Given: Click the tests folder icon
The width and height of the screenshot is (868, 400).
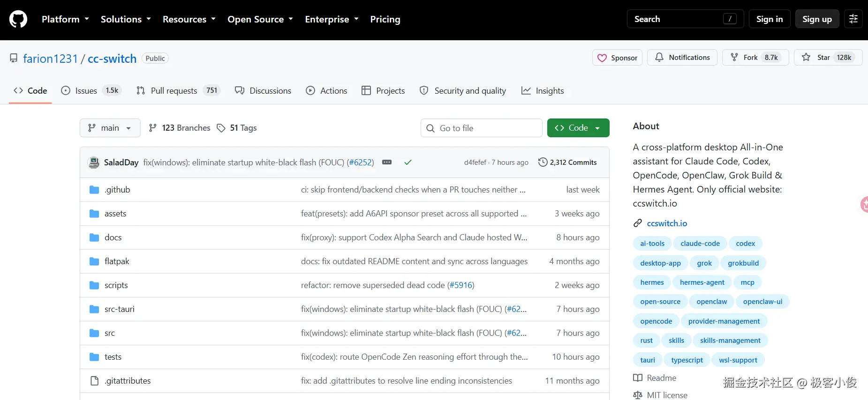Looking at the screenshot, I should [94, 357].
